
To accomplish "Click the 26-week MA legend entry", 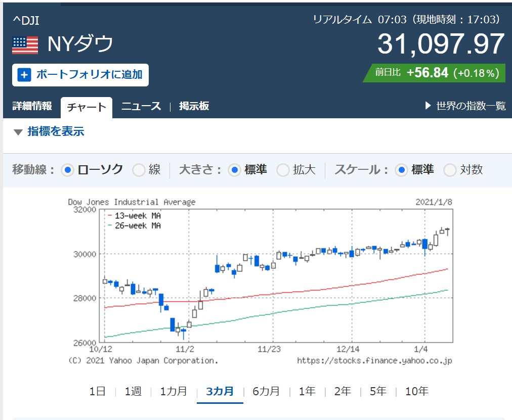I will (134, 225).
